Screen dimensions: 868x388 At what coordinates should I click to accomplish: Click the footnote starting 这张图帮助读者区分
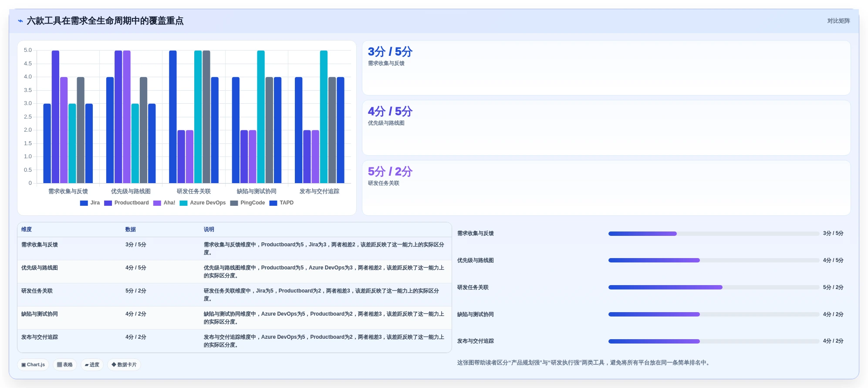[x=584, y=363]
